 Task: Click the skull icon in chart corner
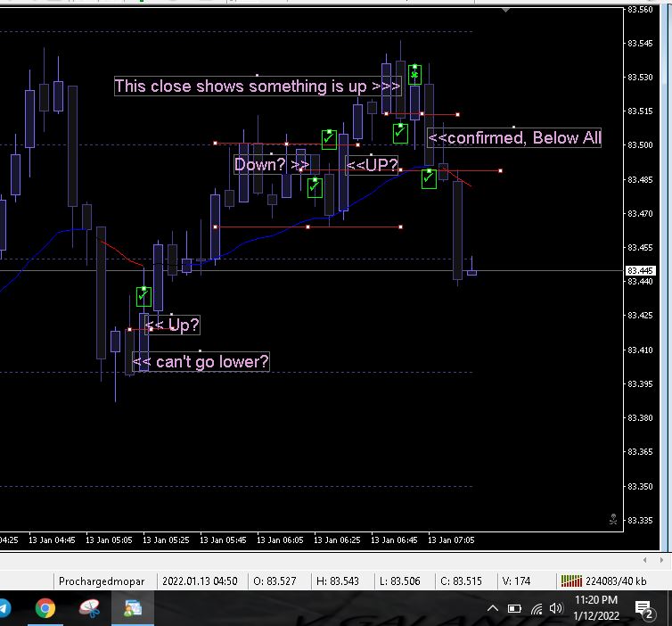pyautogui.click(x=613, y=519)
